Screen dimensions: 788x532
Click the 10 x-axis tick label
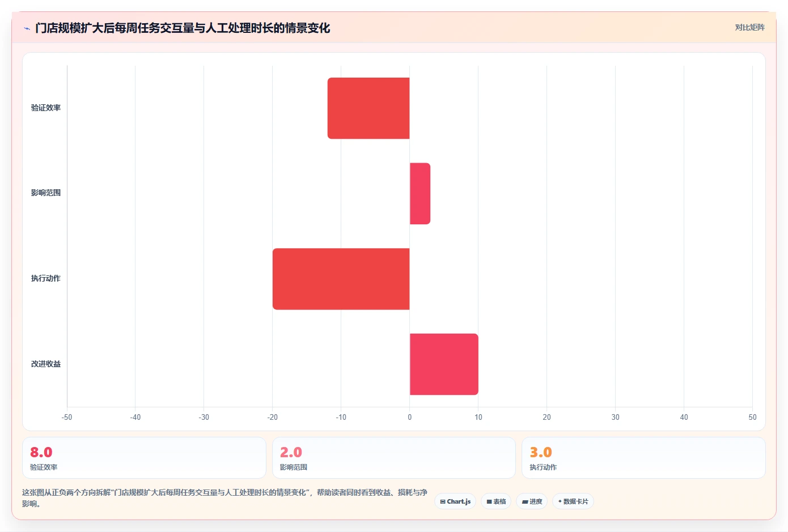coord(478,417)
